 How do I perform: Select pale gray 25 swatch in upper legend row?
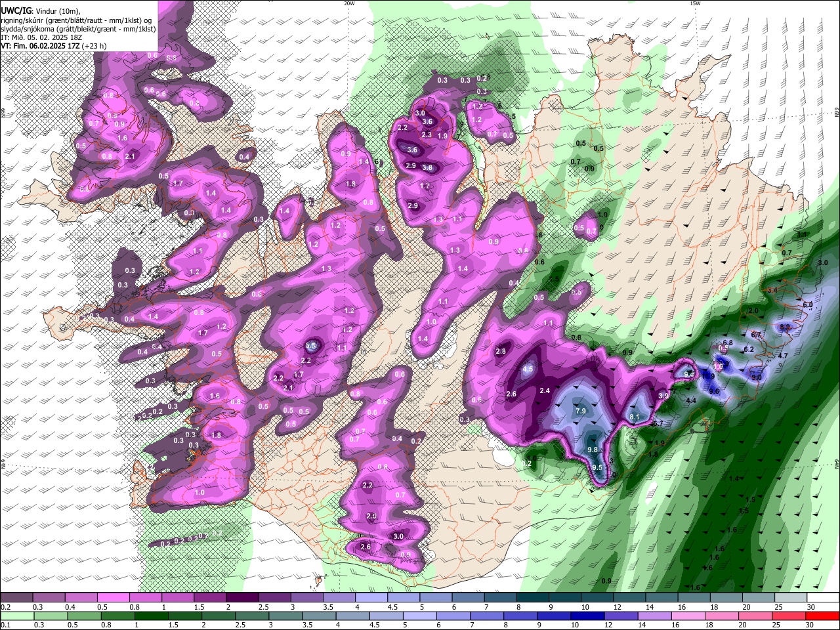click(791, 597)
